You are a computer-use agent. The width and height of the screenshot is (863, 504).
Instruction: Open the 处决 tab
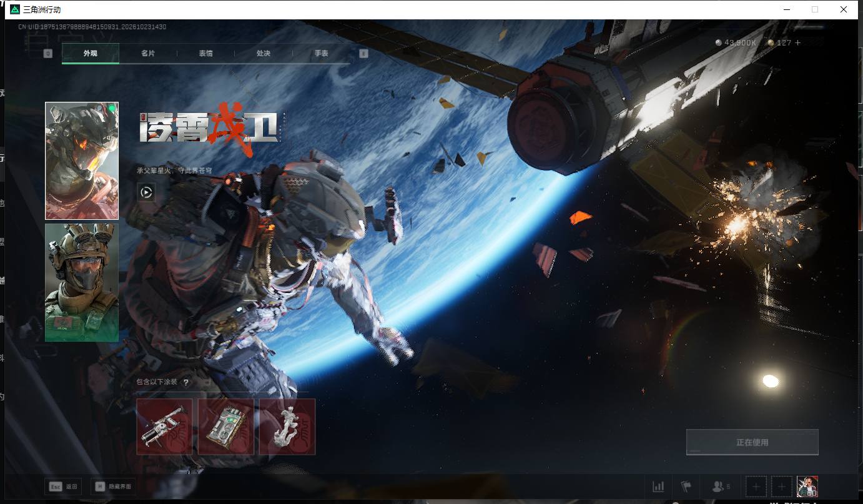coord(264,54)
